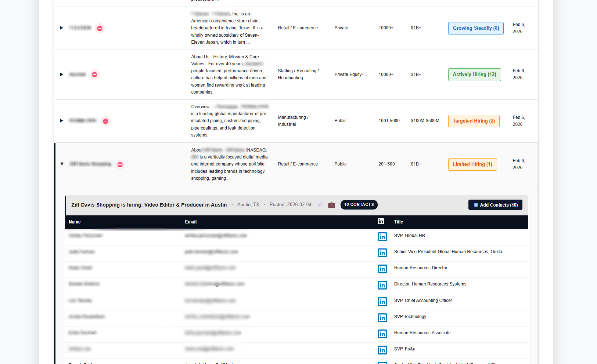The height and width of the screenshot is (364, 597).
Task: Open LinkedIn profile of the Ookla HR Senior Vice President
Action: click(x=382, y=253)
